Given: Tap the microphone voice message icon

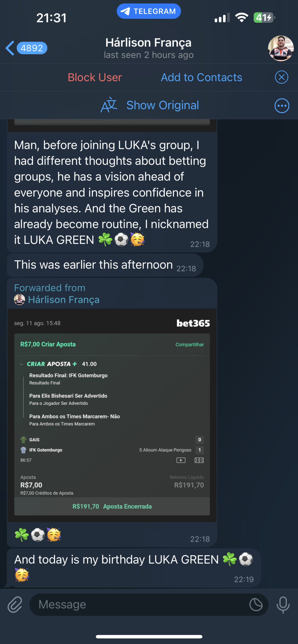Looking at the screenshot, I should coord(283,605).
